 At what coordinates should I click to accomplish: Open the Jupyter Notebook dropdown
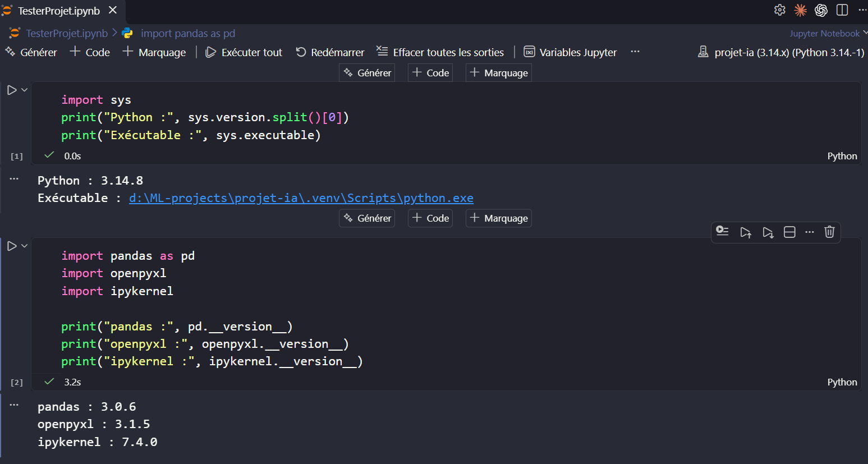point(828,33)
